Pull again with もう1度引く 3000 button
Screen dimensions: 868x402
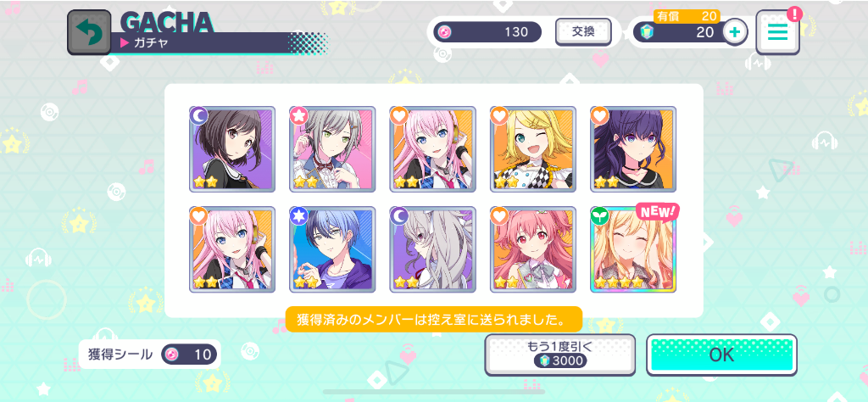560,355
